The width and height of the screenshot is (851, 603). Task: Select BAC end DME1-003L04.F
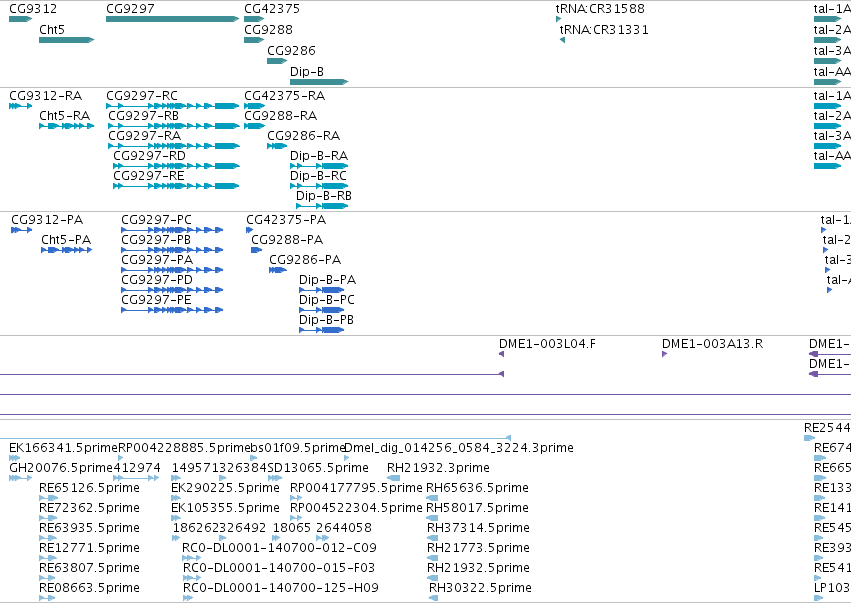point(547,344)
